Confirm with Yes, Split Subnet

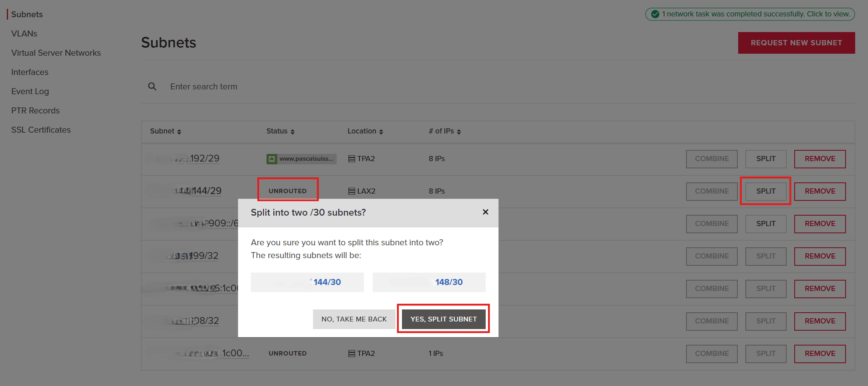pyautogui.click(x=443, y=319)
